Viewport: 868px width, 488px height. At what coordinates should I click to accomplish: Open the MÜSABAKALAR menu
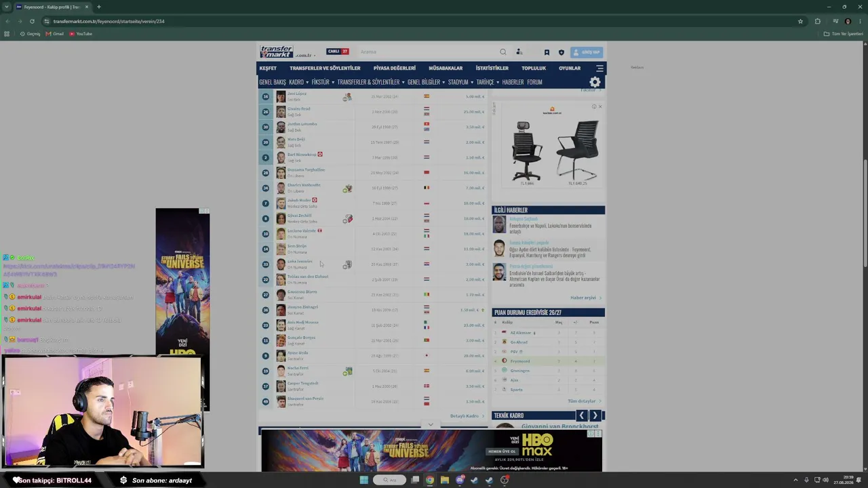[x=446, y=68]
